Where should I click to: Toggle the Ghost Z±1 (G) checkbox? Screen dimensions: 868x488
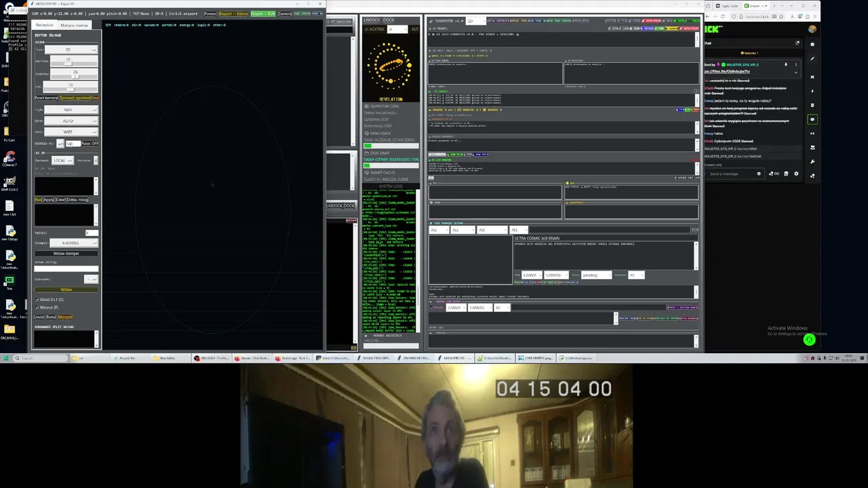pos(37,300)
